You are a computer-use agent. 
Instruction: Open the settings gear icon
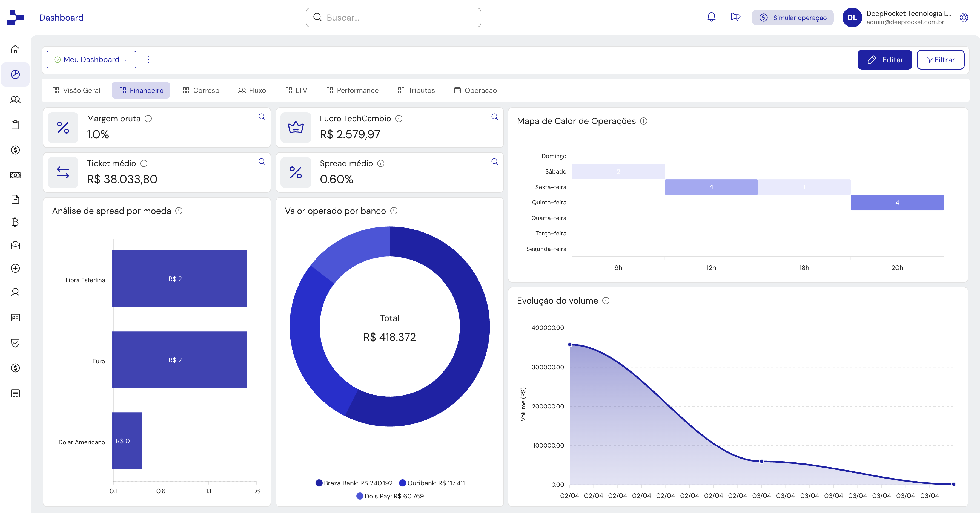[x=964, y=18]
